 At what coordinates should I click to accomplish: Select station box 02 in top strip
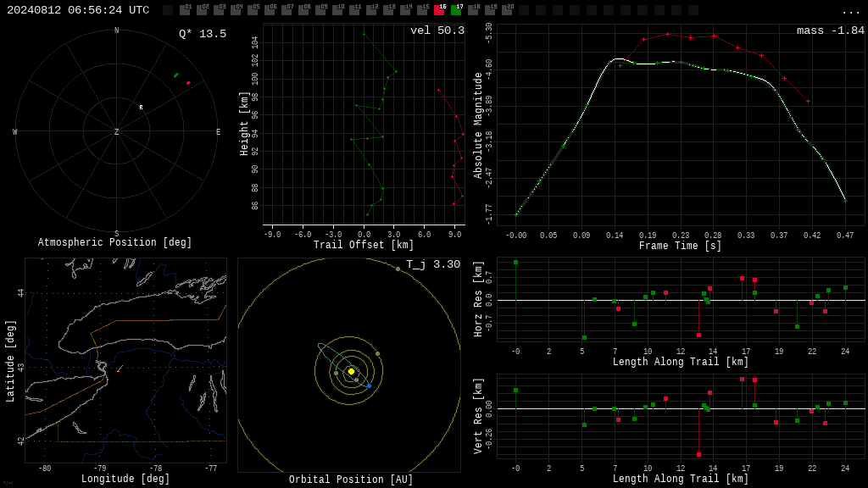202,9
